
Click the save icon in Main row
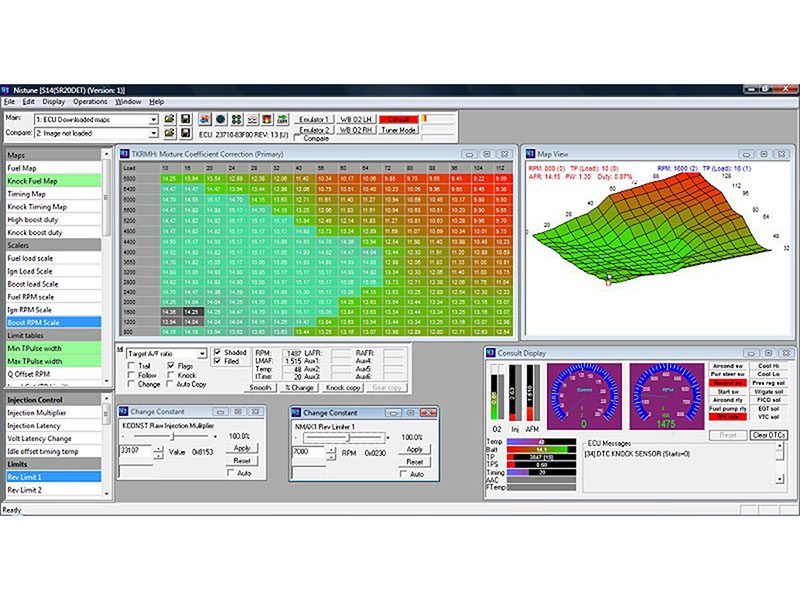click(186, 119)
